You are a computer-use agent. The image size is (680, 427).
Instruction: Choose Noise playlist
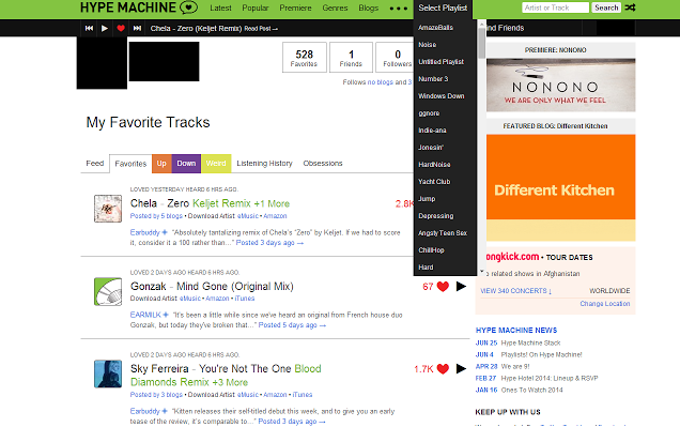tap(427, 45)
